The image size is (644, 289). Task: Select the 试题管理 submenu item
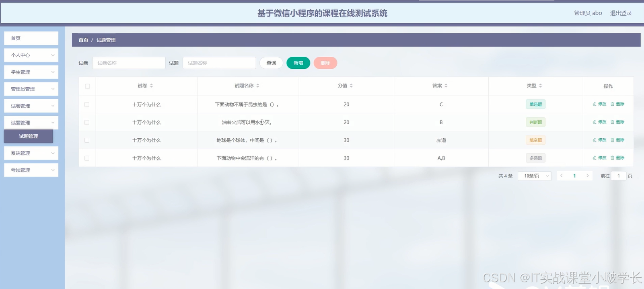pyautogui.click(x=29, y=136)
